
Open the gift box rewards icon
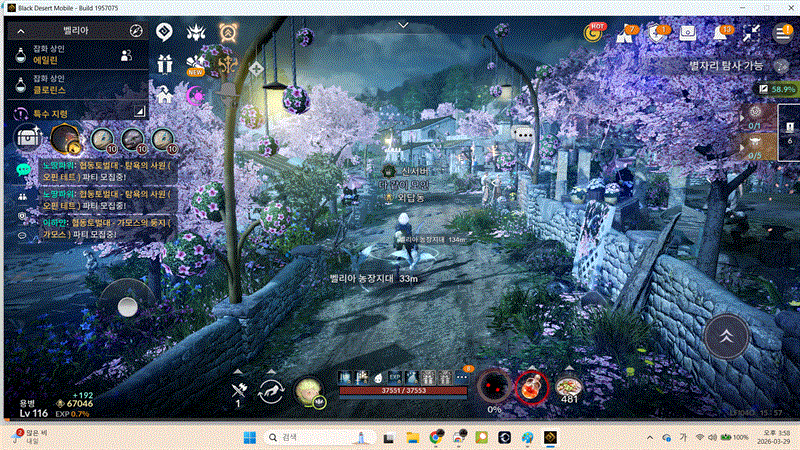(165, 64)
